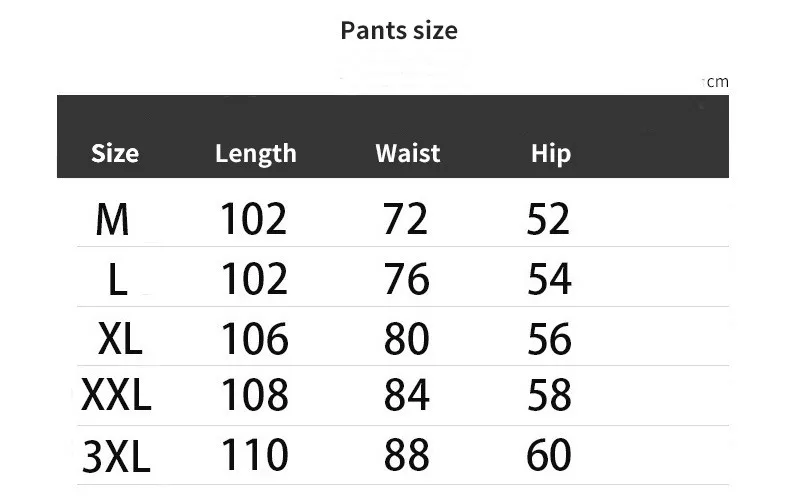Click waist value 76 for L

click(x=407, y=279)
